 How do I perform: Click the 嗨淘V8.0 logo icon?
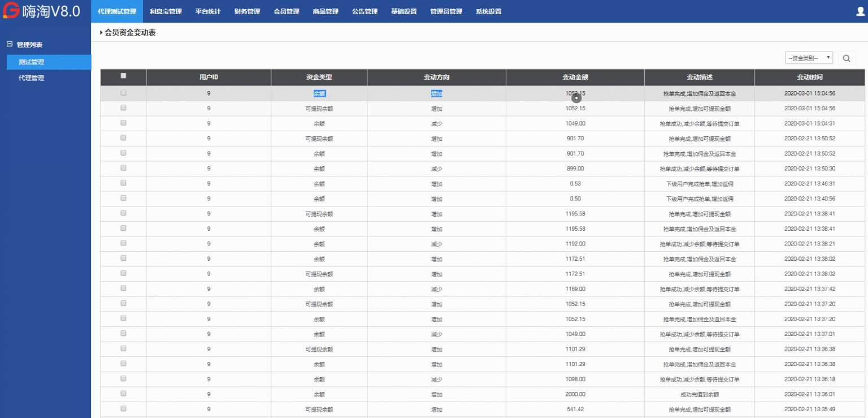(x=10, y=11)
